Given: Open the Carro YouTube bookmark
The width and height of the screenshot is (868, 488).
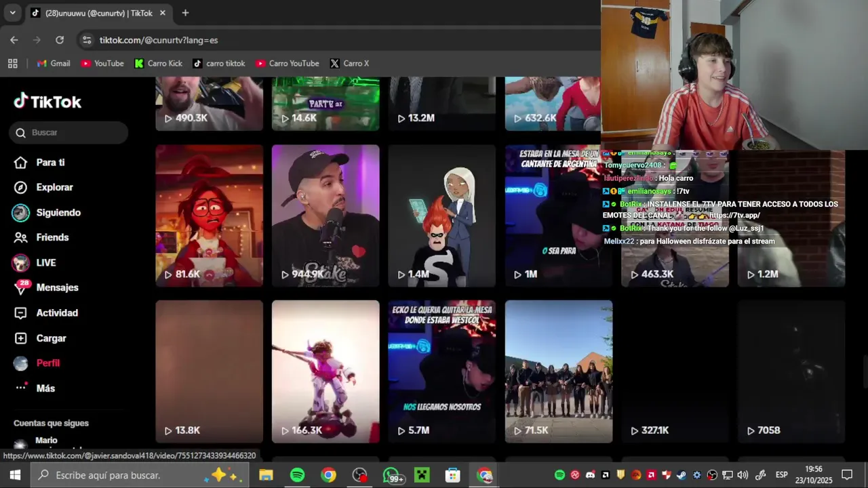Looking at the screenshot, I should tap(288, 63).
